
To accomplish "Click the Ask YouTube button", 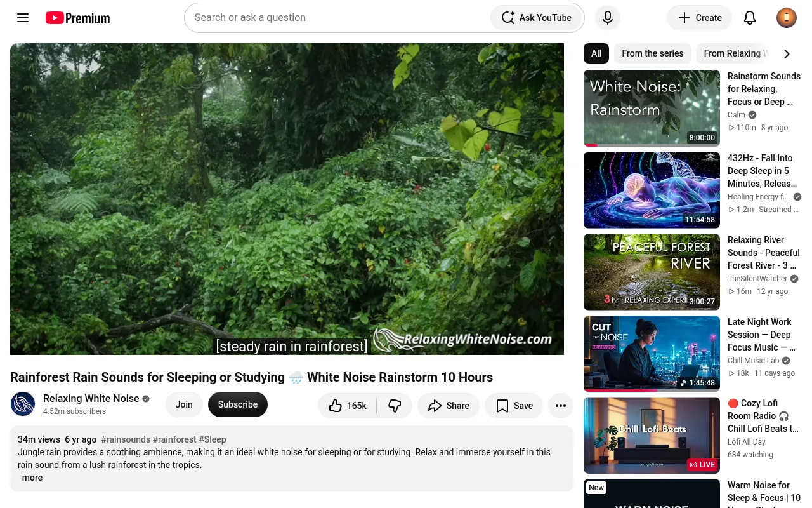I will point(537,18).
